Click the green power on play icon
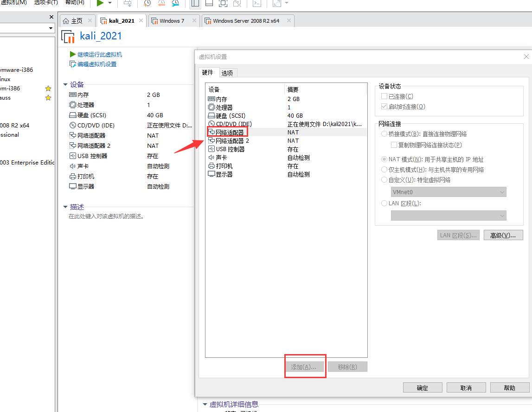 [100, 3]
